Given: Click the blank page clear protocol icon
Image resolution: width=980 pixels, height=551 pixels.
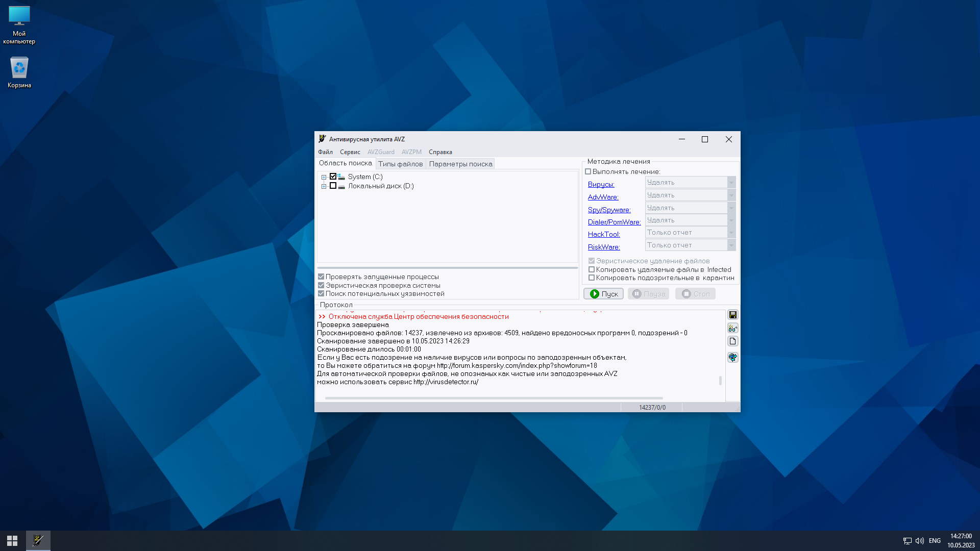Looking at the screenshot, I should [x=732, y=341].
